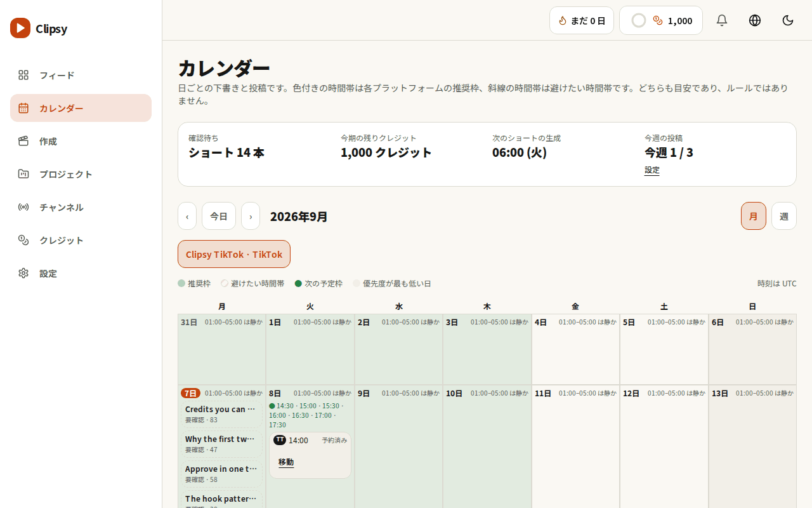Click the 4日 day number
This screenshot has height=508, width=812.
[x=540, y=322]
